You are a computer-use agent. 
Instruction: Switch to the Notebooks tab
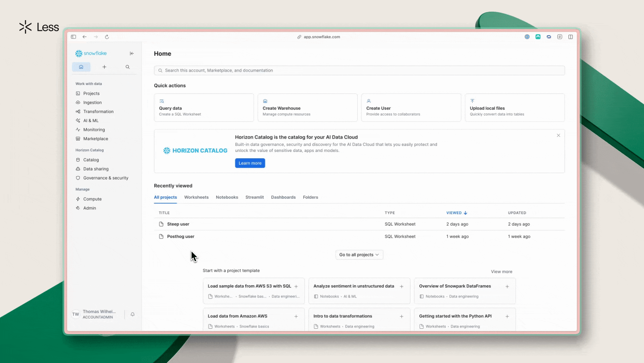point(227,197)
